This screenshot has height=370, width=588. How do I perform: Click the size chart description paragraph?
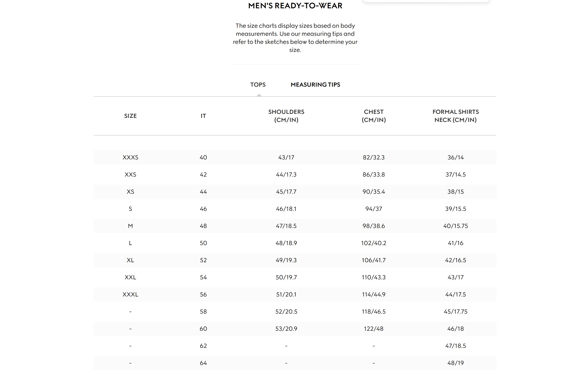click(295, 38)
